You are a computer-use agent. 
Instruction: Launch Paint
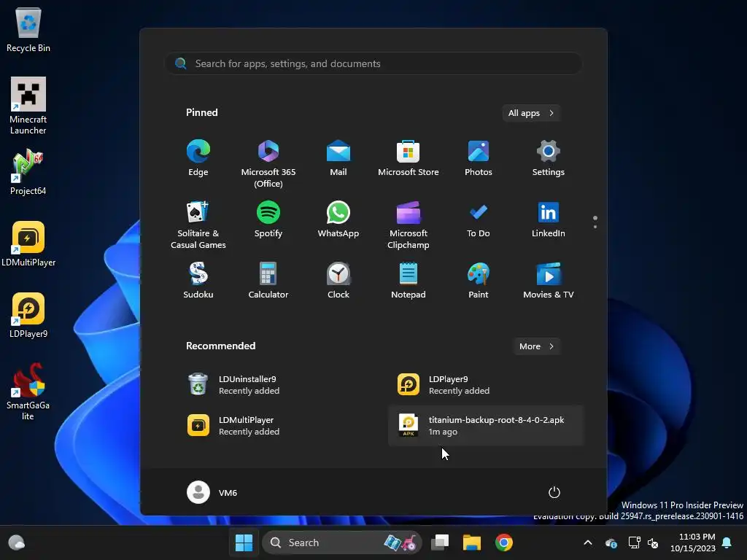pyautogui.click(x=479, y=281)
